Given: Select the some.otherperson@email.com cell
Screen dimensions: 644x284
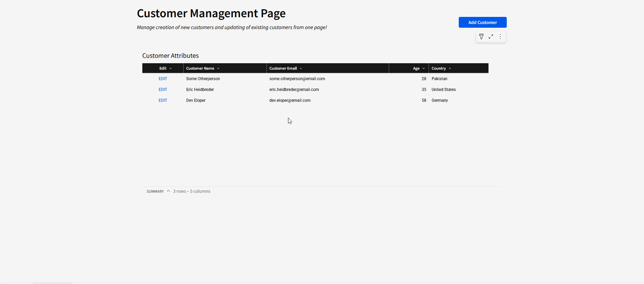Looking at the screenshot, I should click(297, 79).
